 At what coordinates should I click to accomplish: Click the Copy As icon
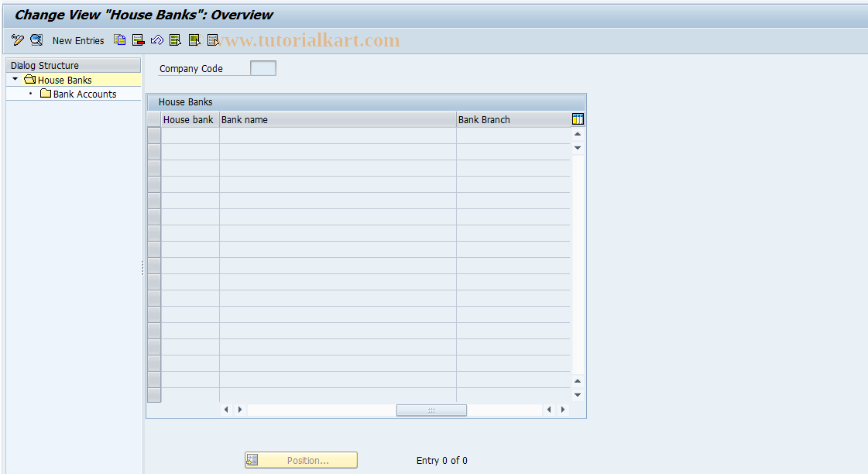(119, 39)
